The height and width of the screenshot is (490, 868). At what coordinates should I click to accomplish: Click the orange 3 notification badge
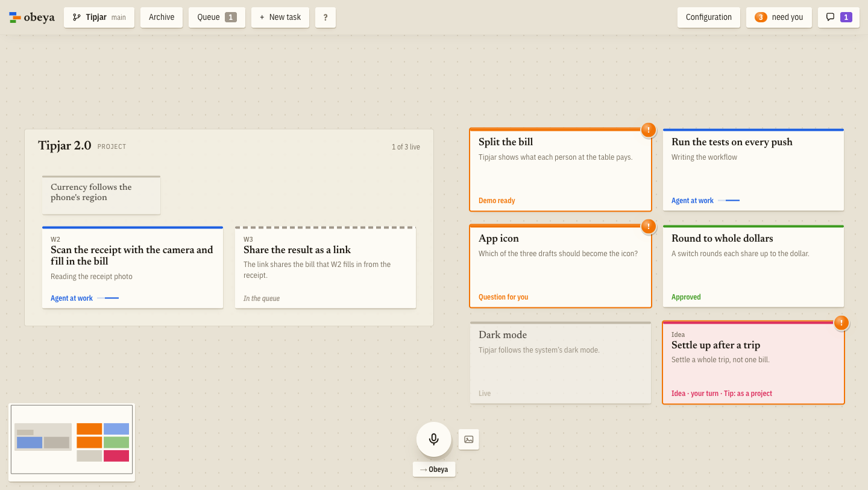(x=761, y=17)
